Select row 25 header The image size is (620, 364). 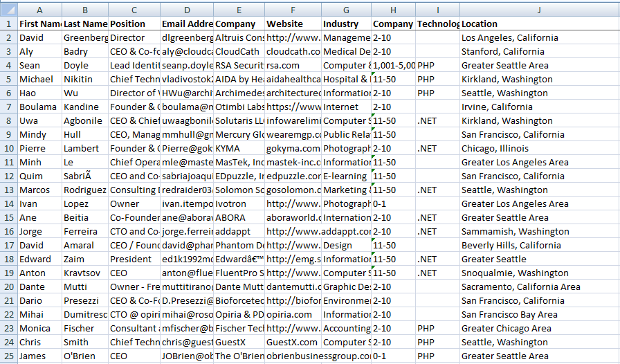click(x=9, y=356)
